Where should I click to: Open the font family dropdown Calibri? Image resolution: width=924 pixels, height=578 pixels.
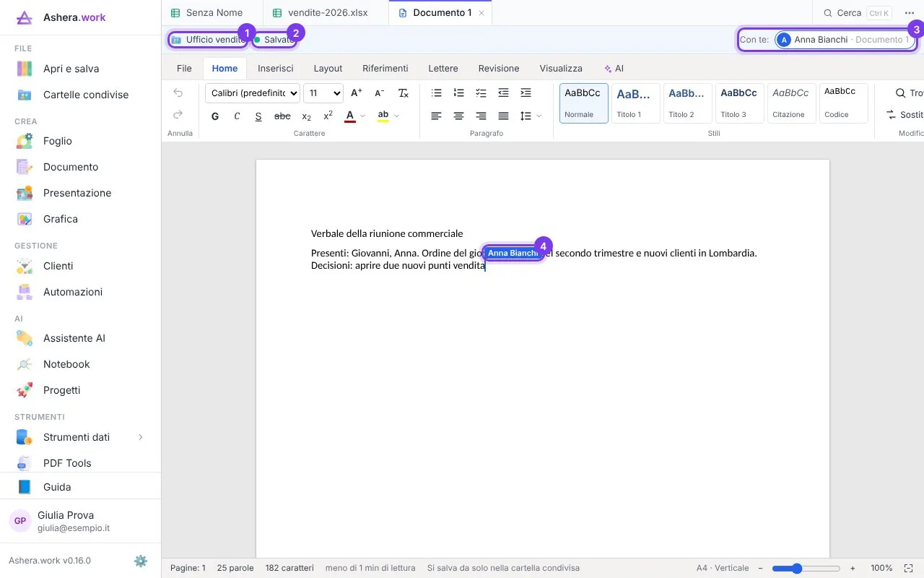[x=253, y=92]
